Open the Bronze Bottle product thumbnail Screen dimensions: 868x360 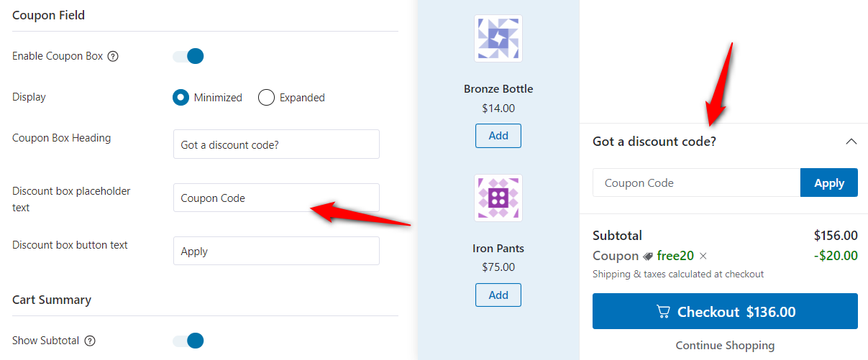coord(498,38)
